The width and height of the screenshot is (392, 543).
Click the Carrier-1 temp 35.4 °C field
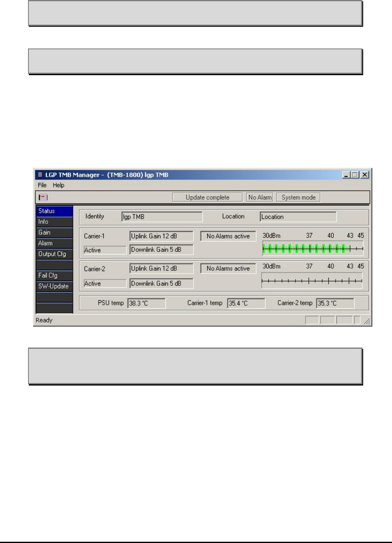[246, 303]
